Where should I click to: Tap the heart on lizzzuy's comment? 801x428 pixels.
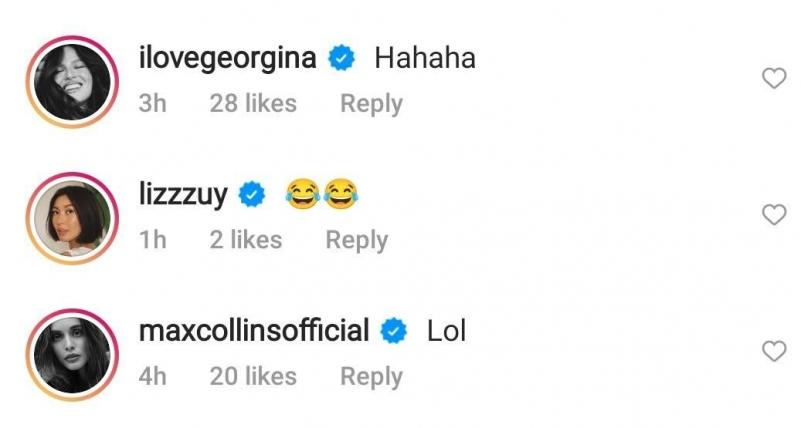coord(774,215)
